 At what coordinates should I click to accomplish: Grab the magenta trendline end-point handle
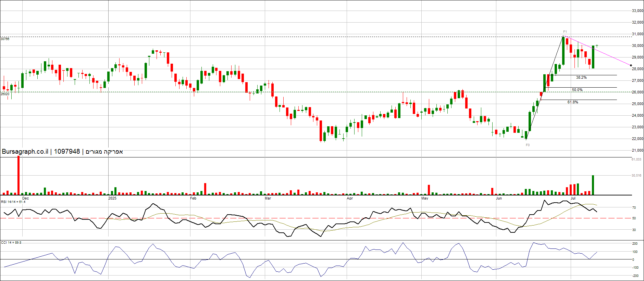[x=631, y=65]
